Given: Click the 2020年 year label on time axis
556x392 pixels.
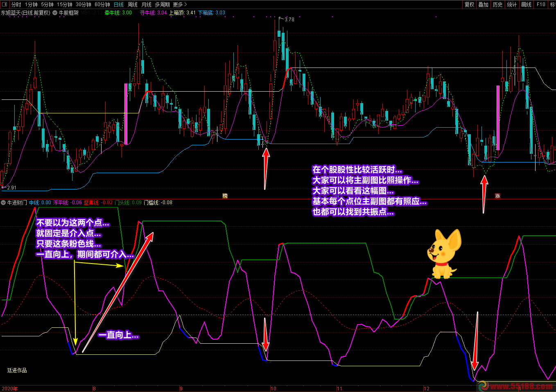Looking at the screenshot, I should click(10, 389).
